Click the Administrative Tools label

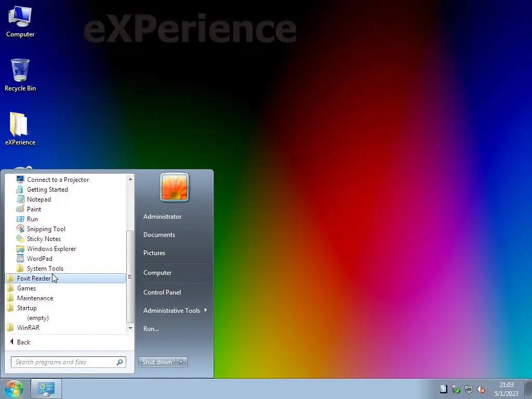(171, 311)
